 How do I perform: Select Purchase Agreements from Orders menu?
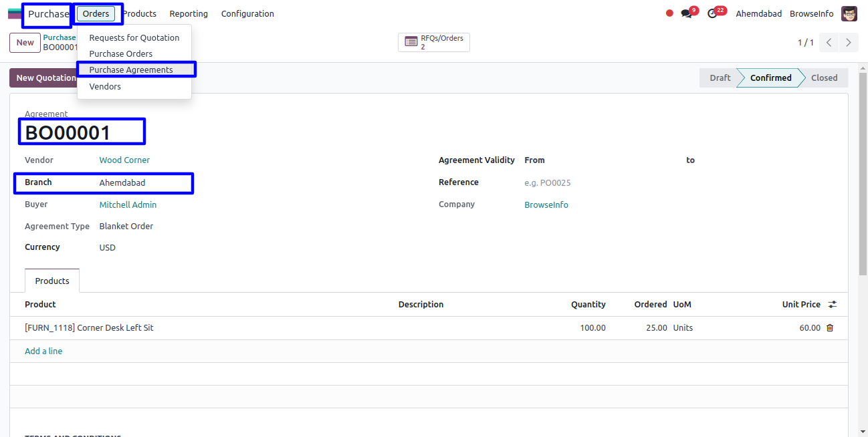click(x=131, y=70)
